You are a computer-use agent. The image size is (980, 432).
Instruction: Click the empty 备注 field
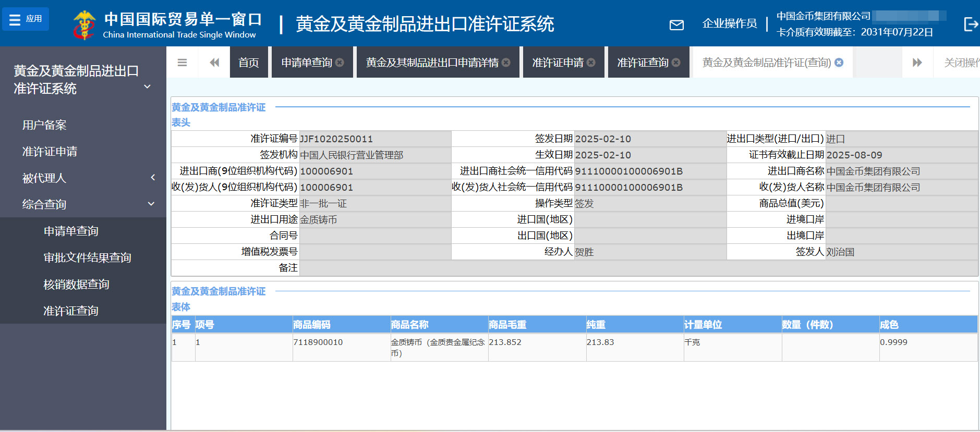(x=638, y=268)
